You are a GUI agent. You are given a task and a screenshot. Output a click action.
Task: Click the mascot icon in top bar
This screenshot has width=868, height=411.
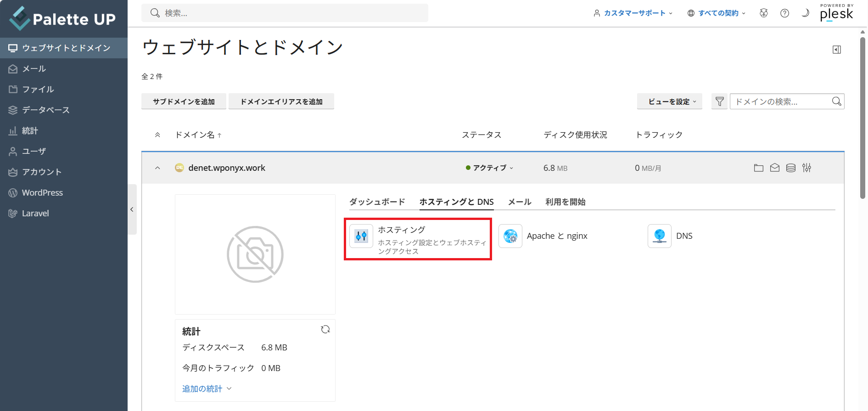[764, 13]
